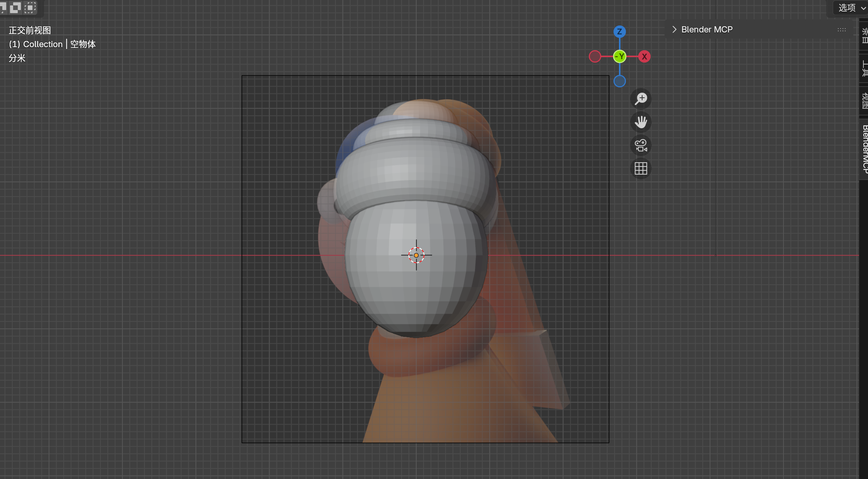Click the magnifier zoom view button
The image size is (868, 479).
[x=641, y=99]
